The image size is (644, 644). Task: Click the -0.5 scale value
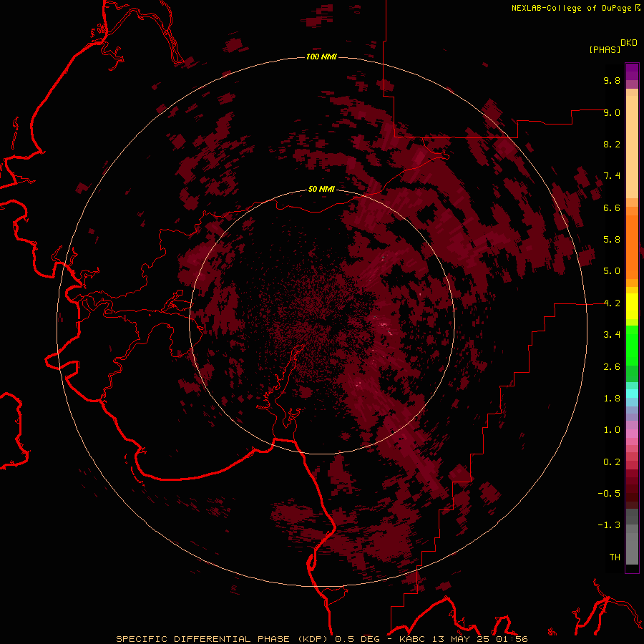coord(609,494)
